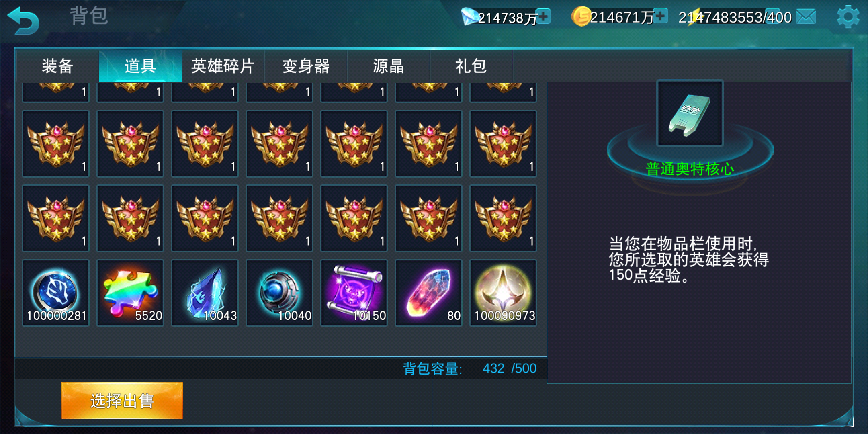Add gold coins with the plus button

point(660,16)
